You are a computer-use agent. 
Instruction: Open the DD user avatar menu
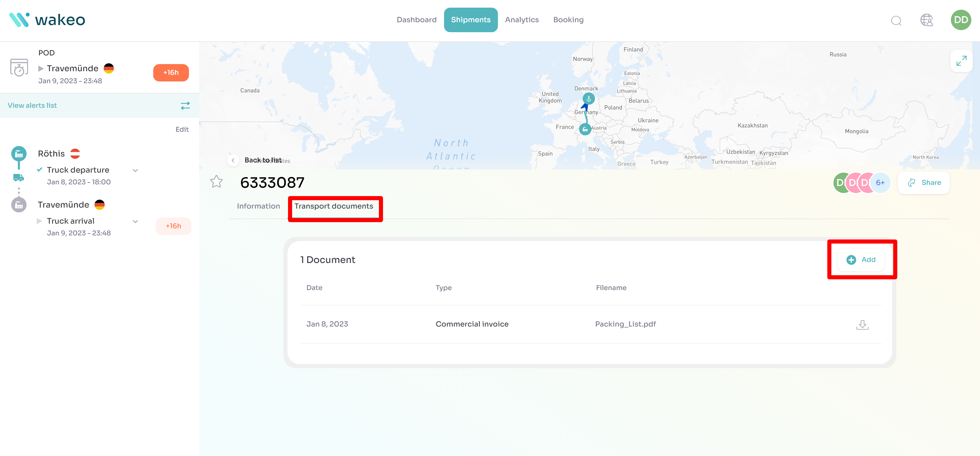(x=961, y=20)
